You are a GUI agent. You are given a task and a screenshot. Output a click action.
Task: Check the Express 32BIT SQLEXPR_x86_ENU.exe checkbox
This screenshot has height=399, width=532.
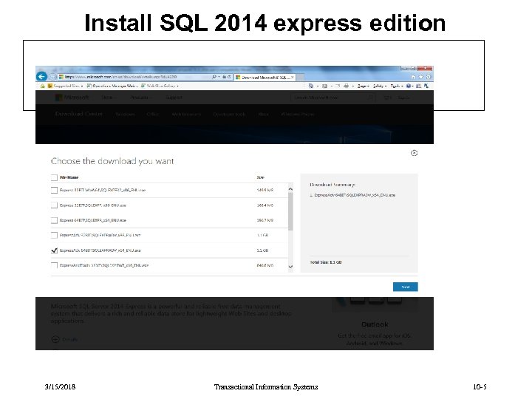tap(54, 205)
